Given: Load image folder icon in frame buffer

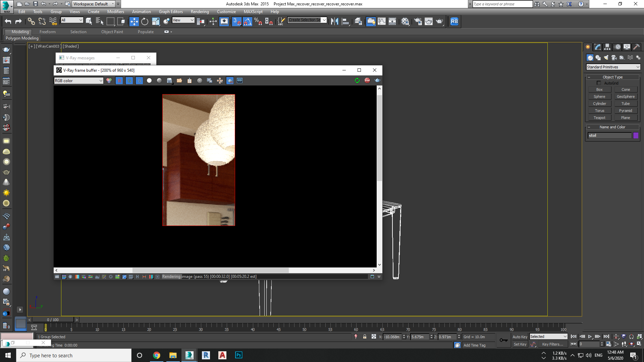Looking at the screenshot, I should pyautogui.click(x=179, y=80).
